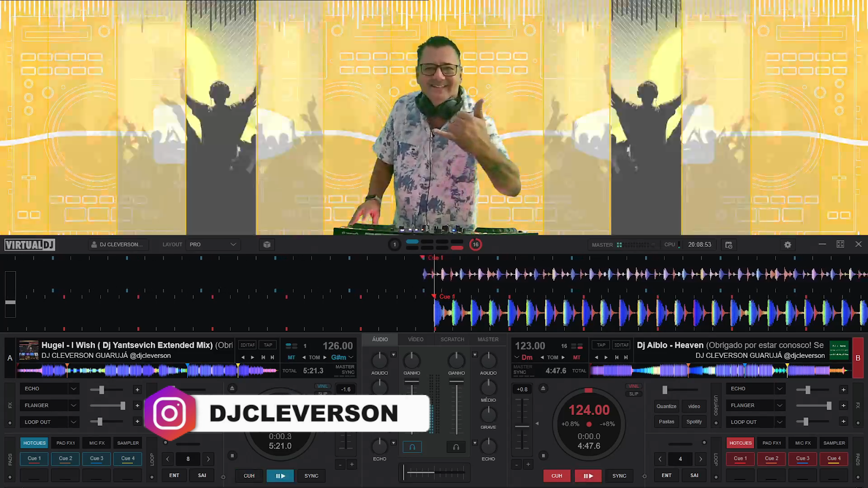
Task: Click FLANGER plus button on deck B
Action: (843, 406)
